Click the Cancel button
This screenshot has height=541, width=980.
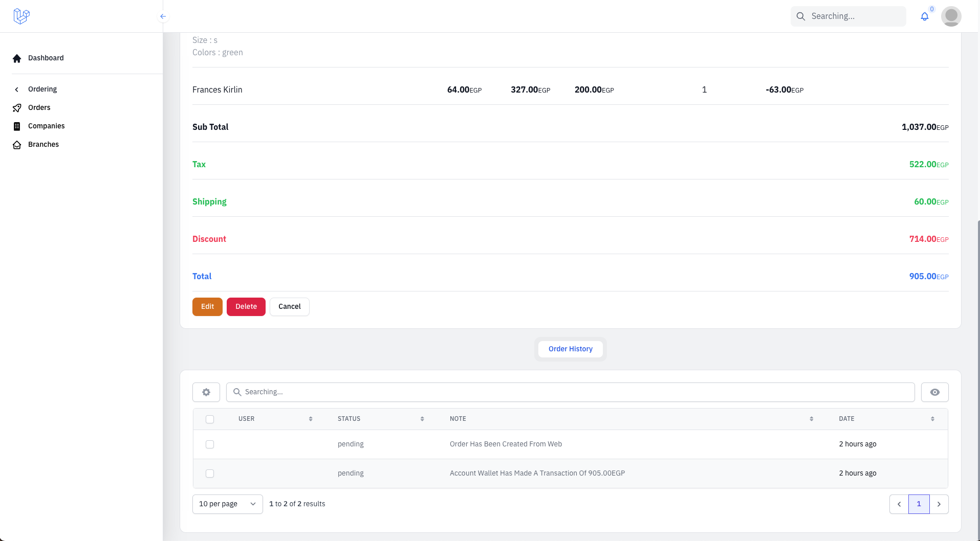(x=290, y=307)
